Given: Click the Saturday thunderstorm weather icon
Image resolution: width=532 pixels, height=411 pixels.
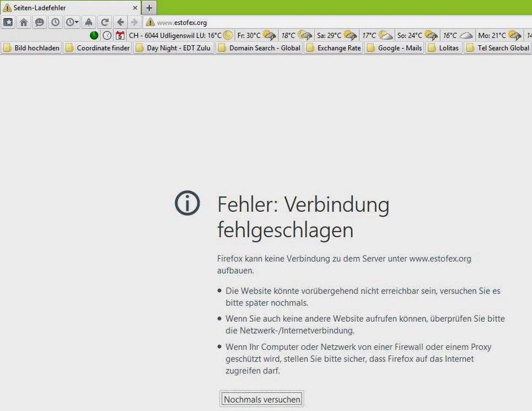Looking at the screenshot, I should [350, 35].
